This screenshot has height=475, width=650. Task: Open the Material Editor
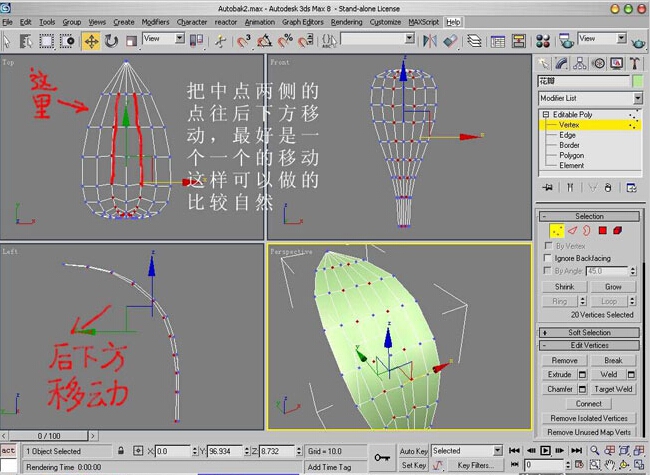point(543,41)
